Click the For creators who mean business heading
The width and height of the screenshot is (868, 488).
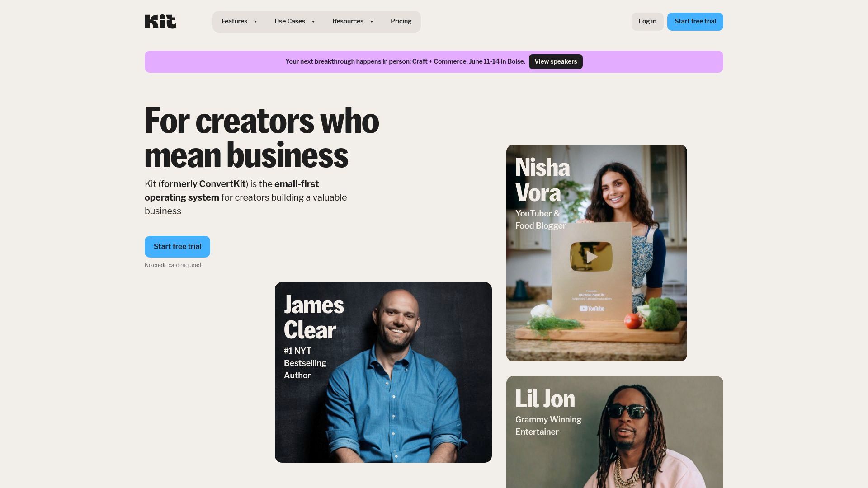(x=262, y=138)
